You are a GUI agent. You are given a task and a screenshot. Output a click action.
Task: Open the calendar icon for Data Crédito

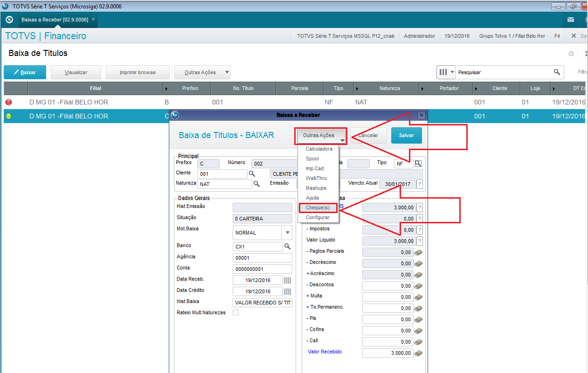pos(287,291)
